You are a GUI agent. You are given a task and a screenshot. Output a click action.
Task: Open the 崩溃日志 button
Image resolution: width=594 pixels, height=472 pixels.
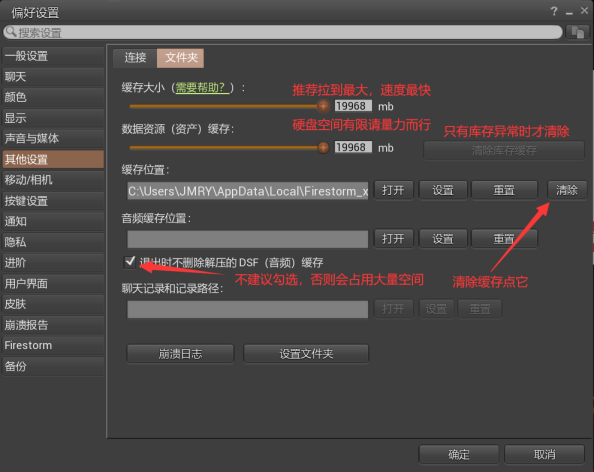click(180, 354)
